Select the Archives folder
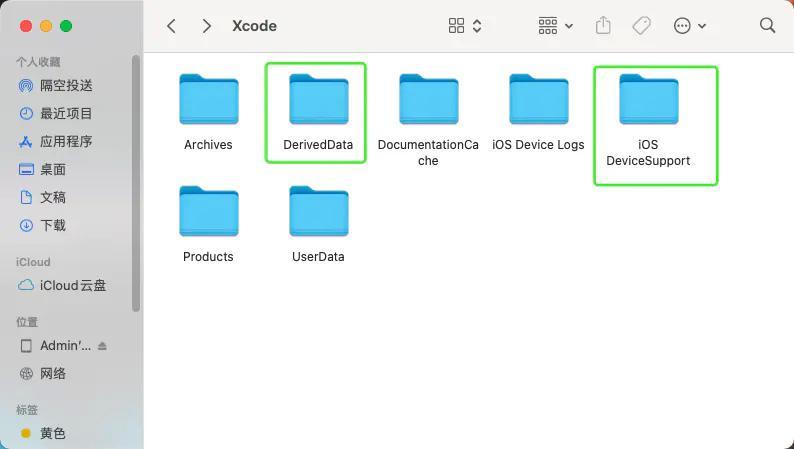 click(209, 99)
